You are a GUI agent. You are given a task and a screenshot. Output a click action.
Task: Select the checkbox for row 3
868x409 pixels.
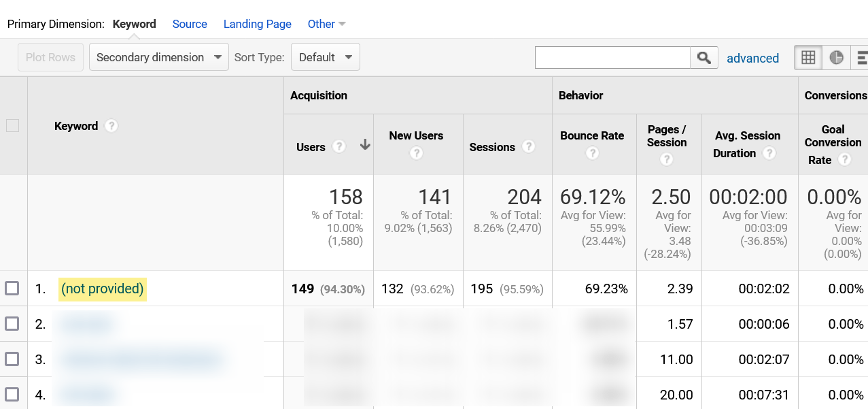click(14, 359)
